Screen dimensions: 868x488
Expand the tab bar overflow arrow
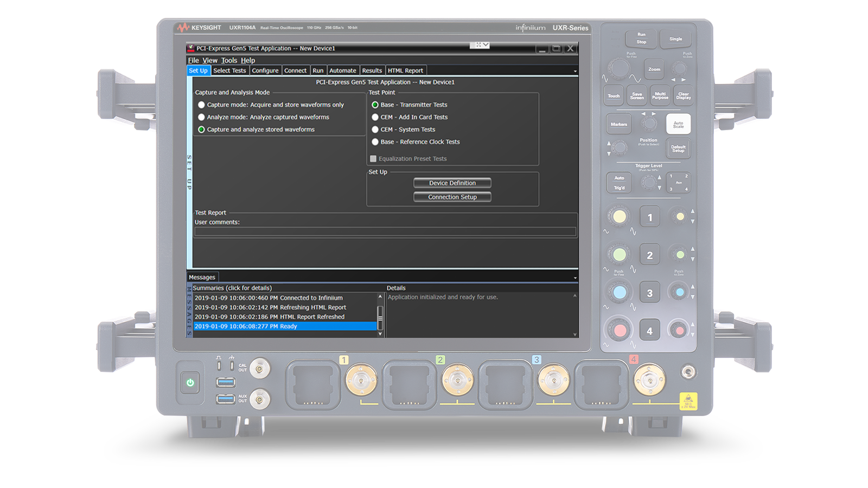click(x=575, y=71)
